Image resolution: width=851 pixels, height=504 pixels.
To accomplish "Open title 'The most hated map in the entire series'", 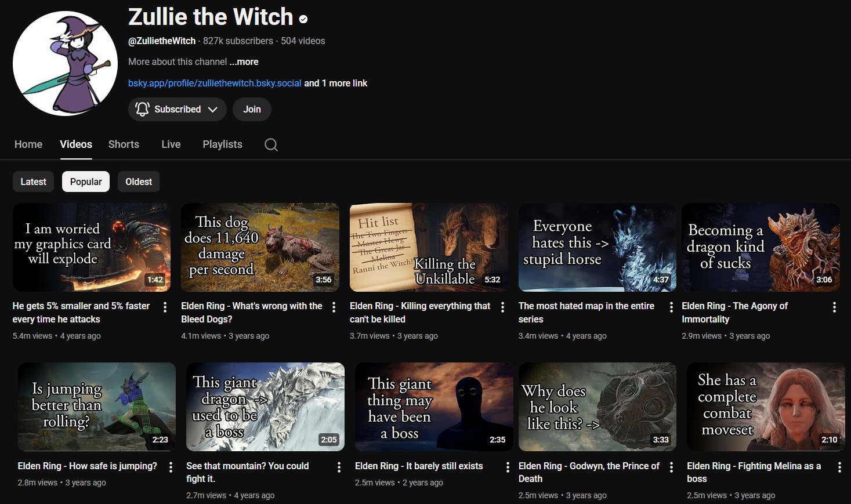I will click(x=586, y=313).
